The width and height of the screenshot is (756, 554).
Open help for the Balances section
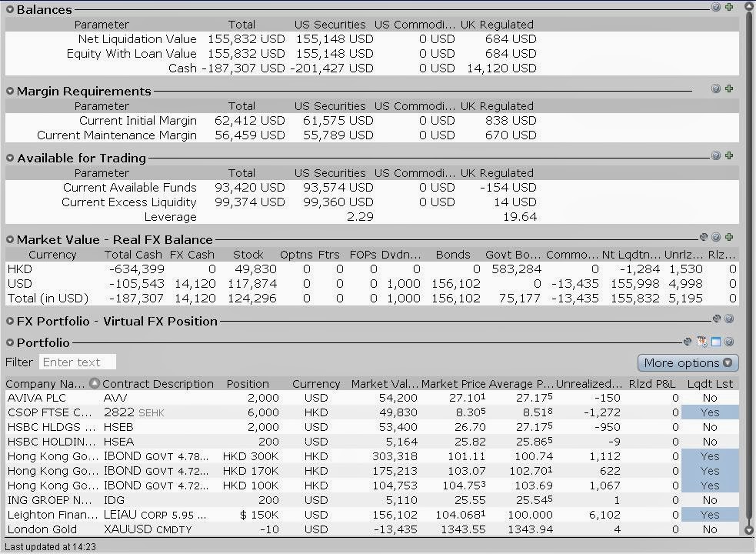pyautogui.click(x=716, y=7)
